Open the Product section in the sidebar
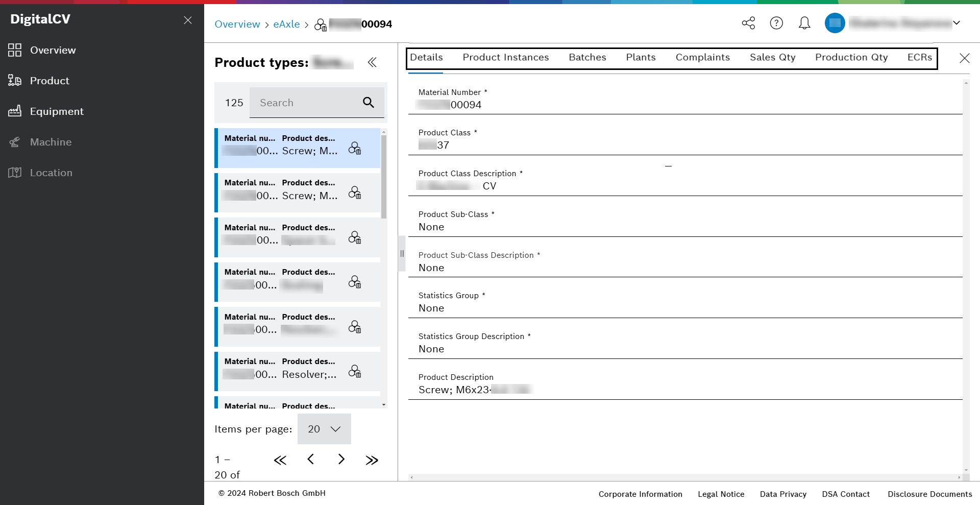980x505 pixels. [x=50, y=80]
